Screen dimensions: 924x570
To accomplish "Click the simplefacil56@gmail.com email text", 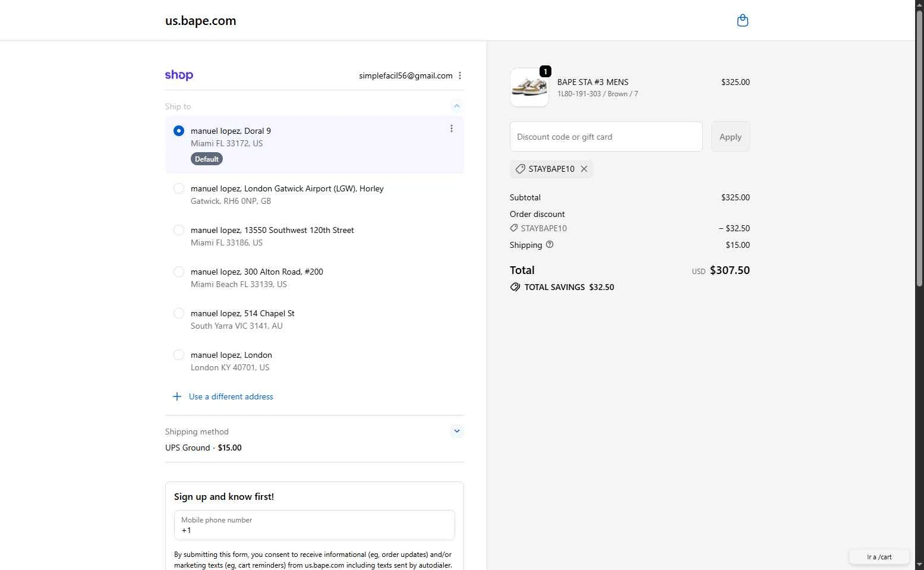I will 406,75.
